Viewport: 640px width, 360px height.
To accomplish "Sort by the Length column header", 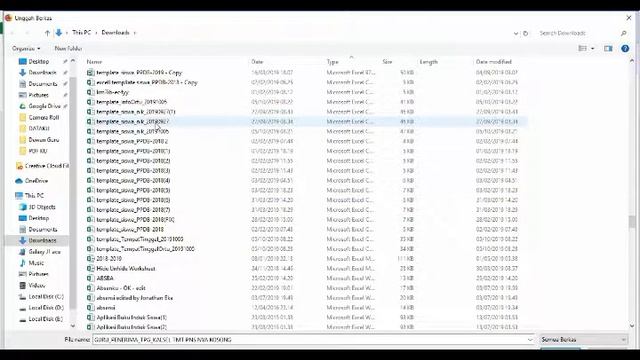I will [x=429, y=62].
